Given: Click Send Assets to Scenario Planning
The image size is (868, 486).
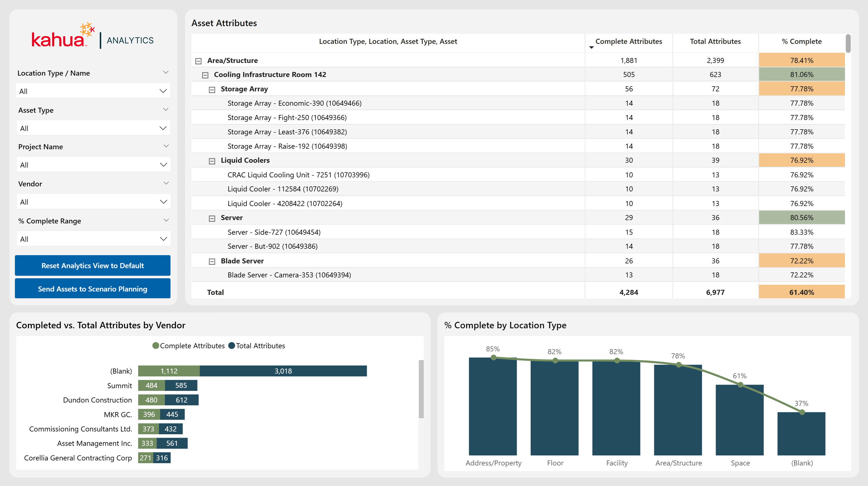Looking at the screenshot, I should [x=92, y=289].
